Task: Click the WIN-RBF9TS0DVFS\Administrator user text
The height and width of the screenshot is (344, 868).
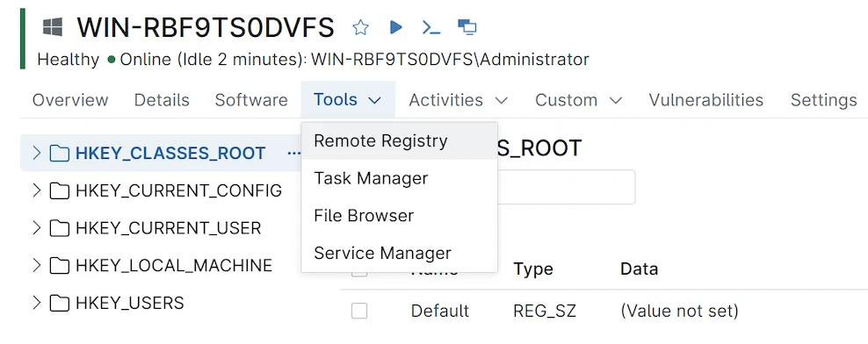Action: point(450,59)
